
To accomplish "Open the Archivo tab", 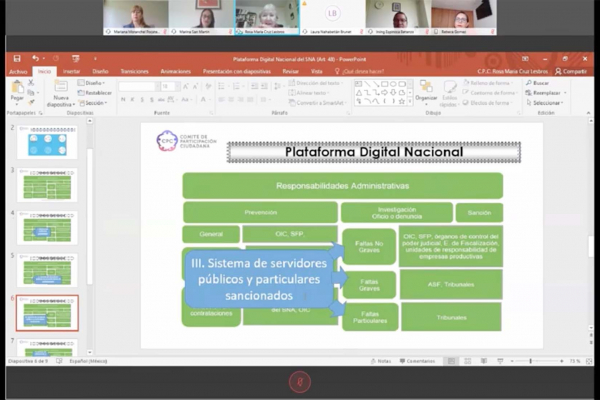I will click(18, 72).
